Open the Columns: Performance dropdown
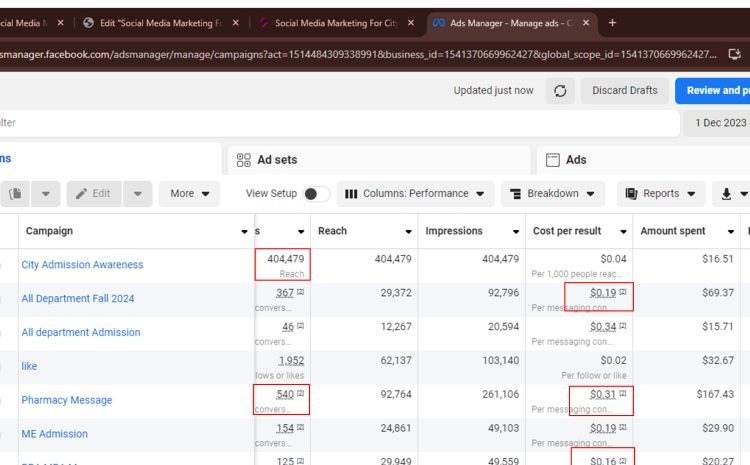The width and height of the screenshot is (750, 465). (x=415, y=194)
